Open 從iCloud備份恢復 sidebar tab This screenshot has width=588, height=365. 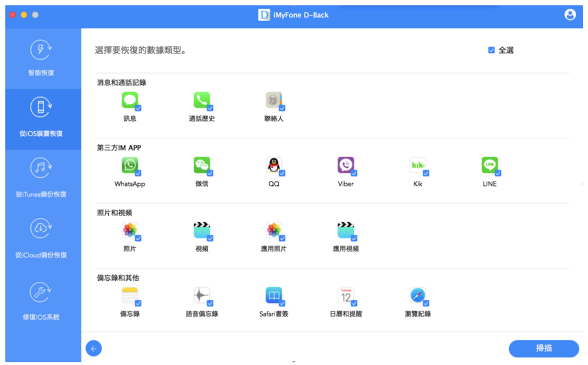point(43,241)
